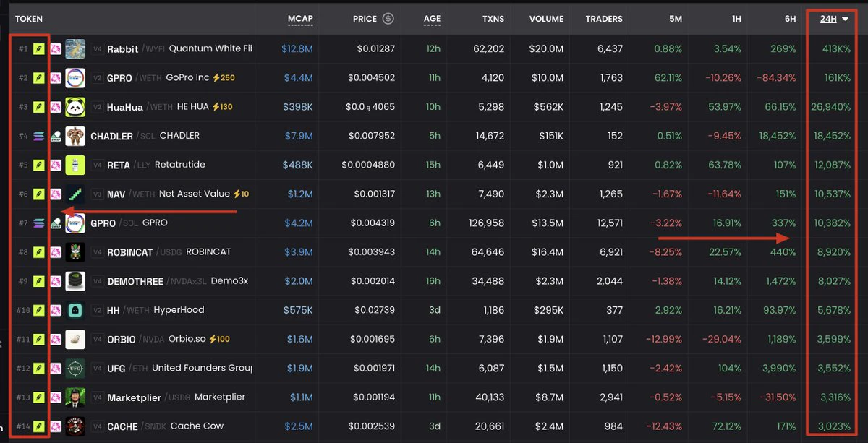This screenshot has height=443, width=868.
Task: Click the lightning 250 boost badge on GoPro Inc
Action: (x=224, y=77)
